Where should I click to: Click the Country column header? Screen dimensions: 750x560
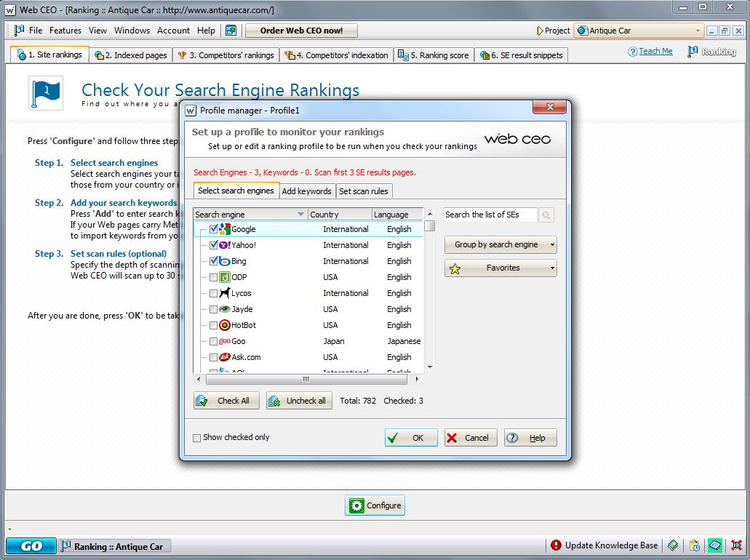coord(339,215)
